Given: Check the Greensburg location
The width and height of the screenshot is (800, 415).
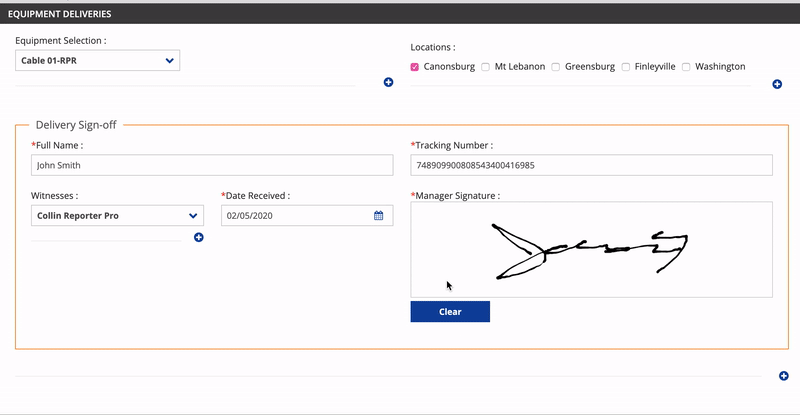Looking at the screenshot, I should click(556, 67).
